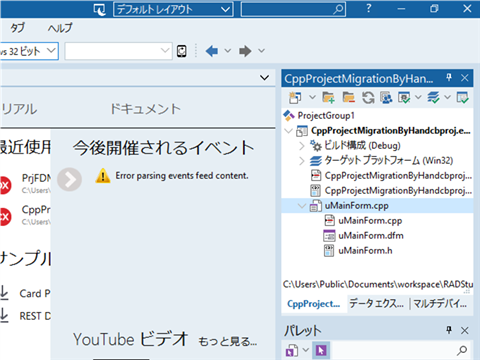The height and width of the screenshot is (360, 480).
Task: Pin the パレット panel
Action: pos(449,330)
